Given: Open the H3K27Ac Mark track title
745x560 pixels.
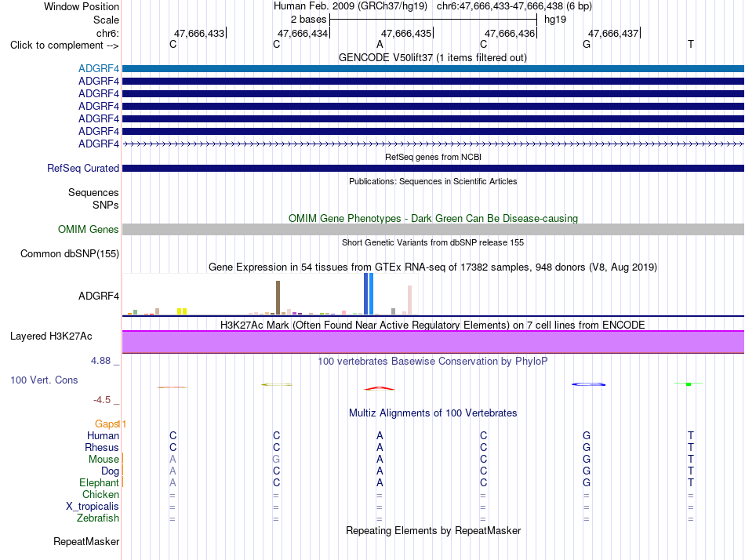Looking at the screenshot, I should point(433,325).
